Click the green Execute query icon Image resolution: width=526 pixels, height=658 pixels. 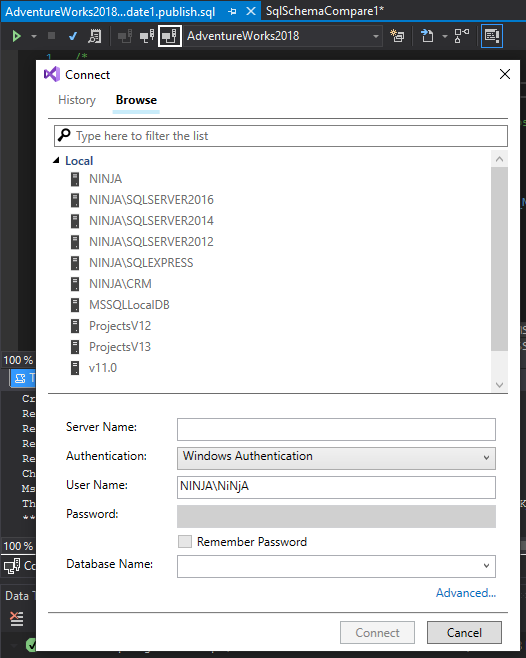[x=16, y=37]
